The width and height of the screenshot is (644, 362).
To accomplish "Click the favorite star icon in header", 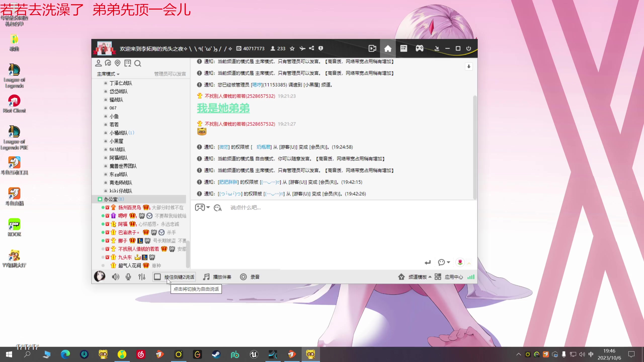I will pyautogui.click(x=292, y=49).
